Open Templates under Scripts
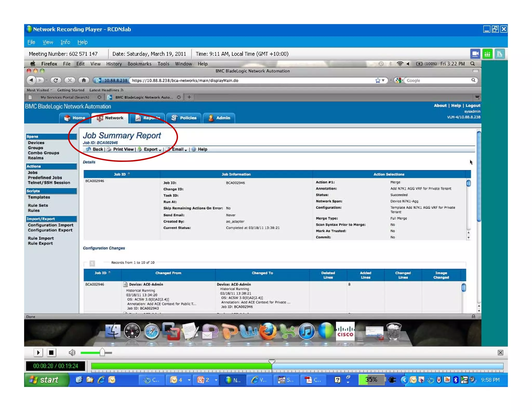 point(39,197)
